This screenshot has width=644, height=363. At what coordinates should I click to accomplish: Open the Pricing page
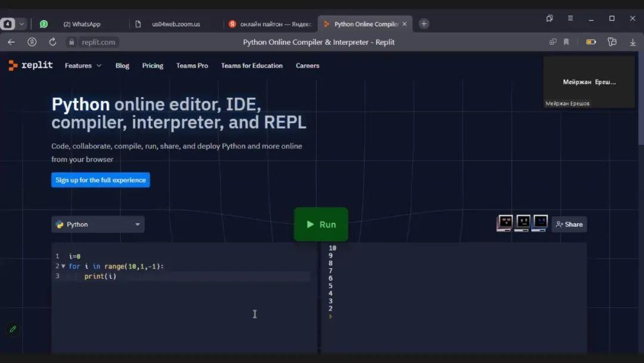click(153, 66)
